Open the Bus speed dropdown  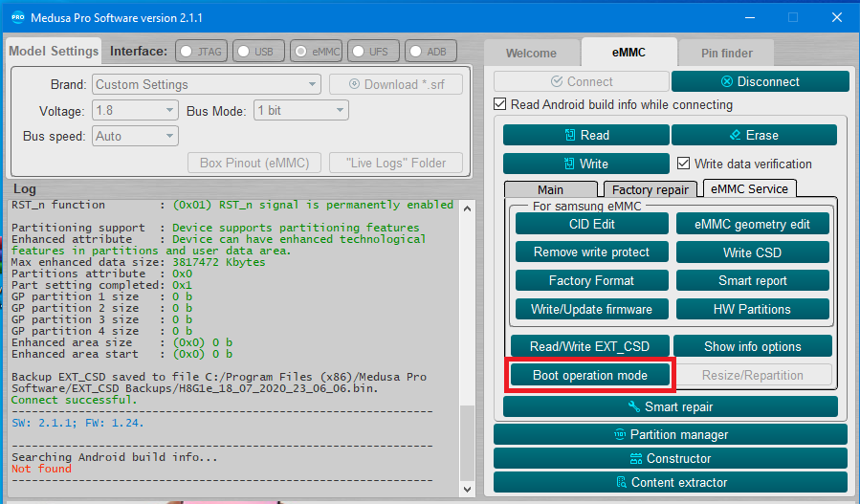tap(135, 136)
